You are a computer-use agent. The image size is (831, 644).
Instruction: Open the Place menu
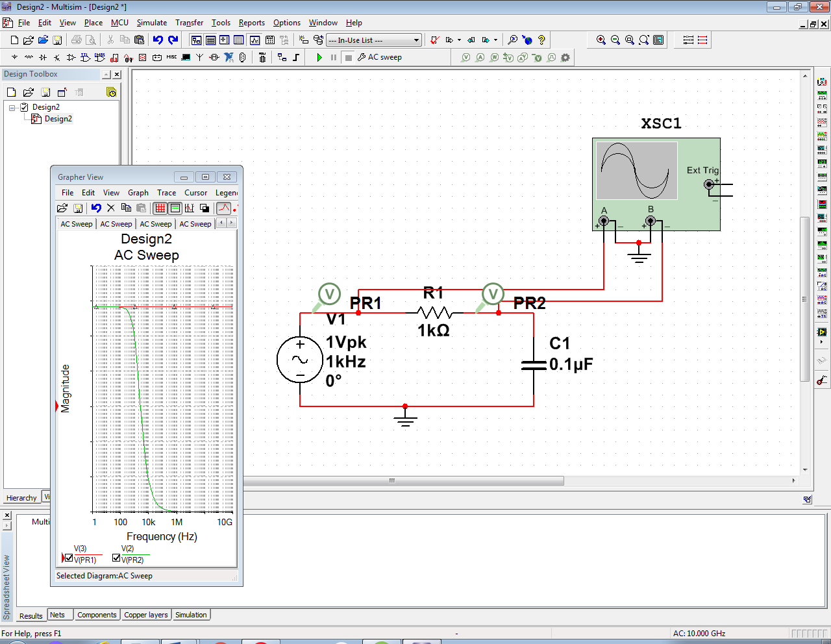(93, 23)
